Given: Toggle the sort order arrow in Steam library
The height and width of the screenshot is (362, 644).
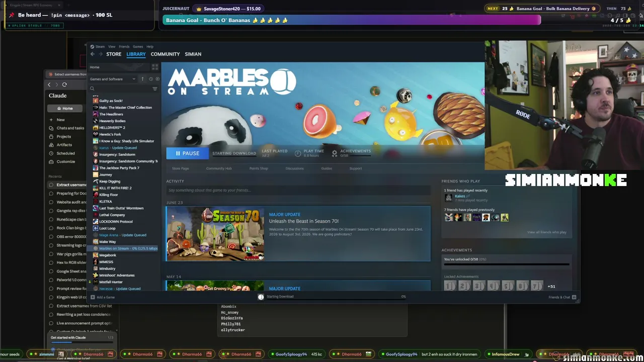Looking at the screenshot, I should (142, 79).
